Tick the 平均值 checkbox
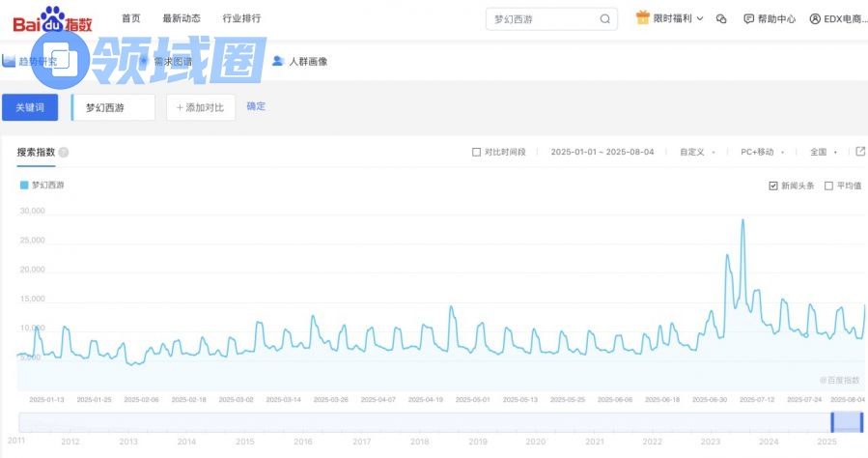The image size is (868, 458). pos(828,186)
